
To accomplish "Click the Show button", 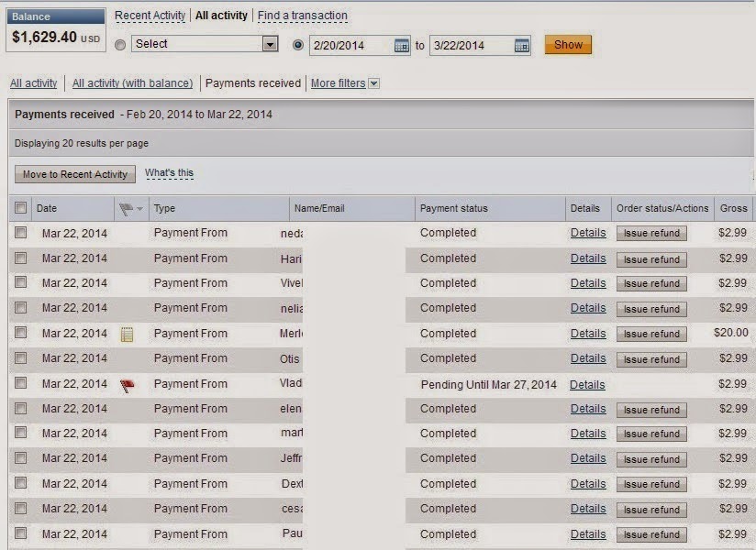I will pyautogui.click(x=568, y=43).
